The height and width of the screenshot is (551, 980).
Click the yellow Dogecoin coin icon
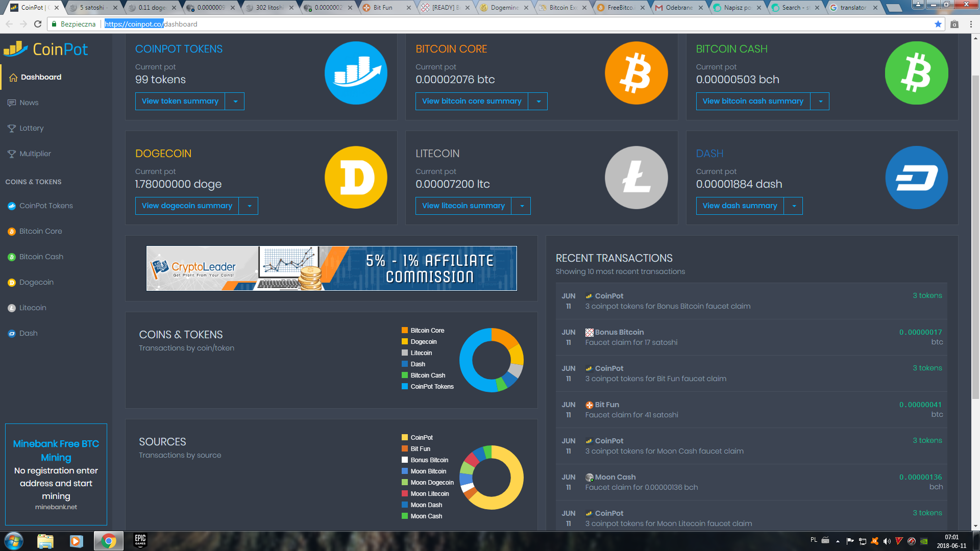pyautogui.click(x=356, y=178)
